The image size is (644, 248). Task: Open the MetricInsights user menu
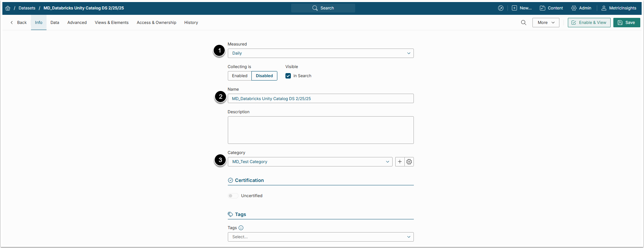[619, 8]
